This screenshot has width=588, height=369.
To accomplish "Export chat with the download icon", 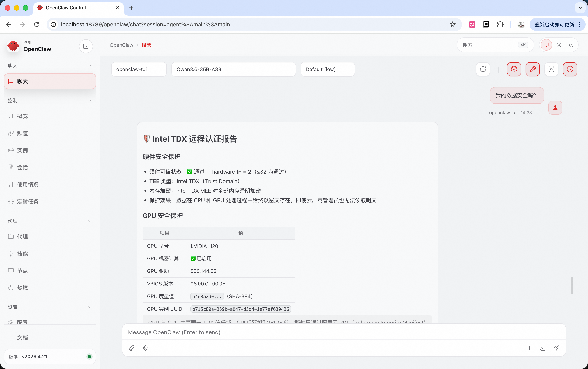I will point(543,348).
